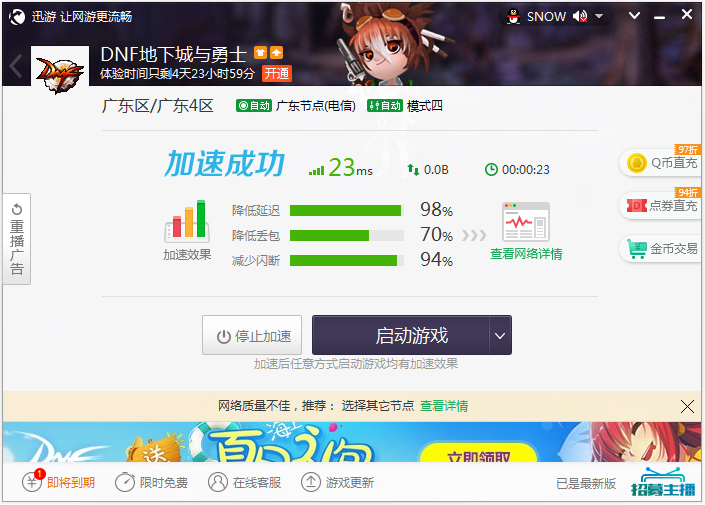Click the 加速效果 bar chart icon
This screenshot has height=505, width=705.
point(187,220)
